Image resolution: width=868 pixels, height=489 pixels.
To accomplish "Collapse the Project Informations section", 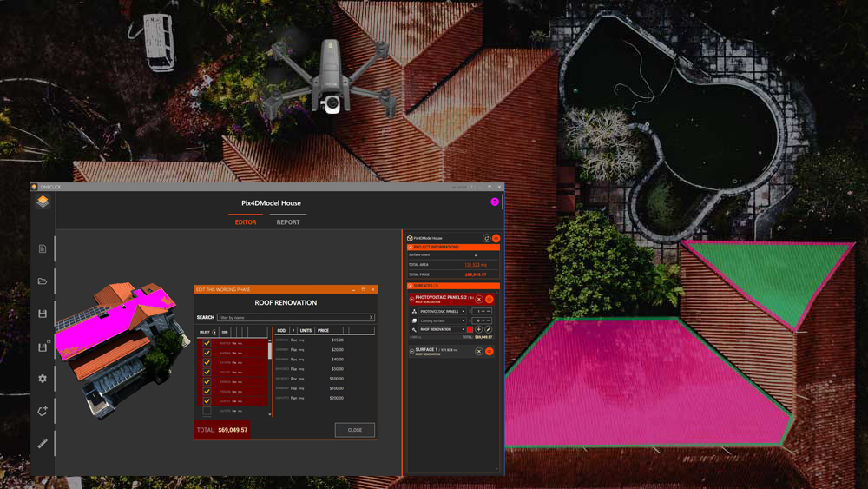I will pyautogui.click(x=411, y=247).
